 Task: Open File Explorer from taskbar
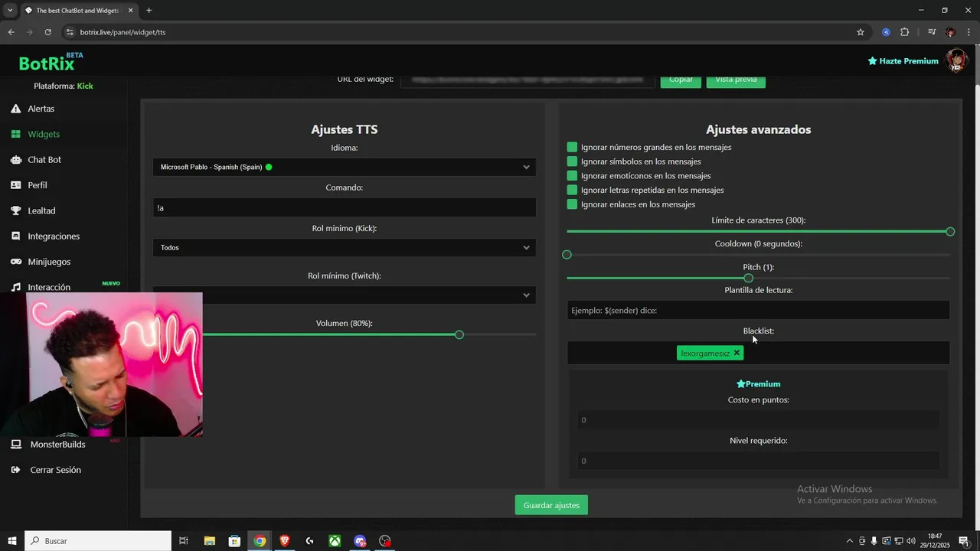coord(209,541)
